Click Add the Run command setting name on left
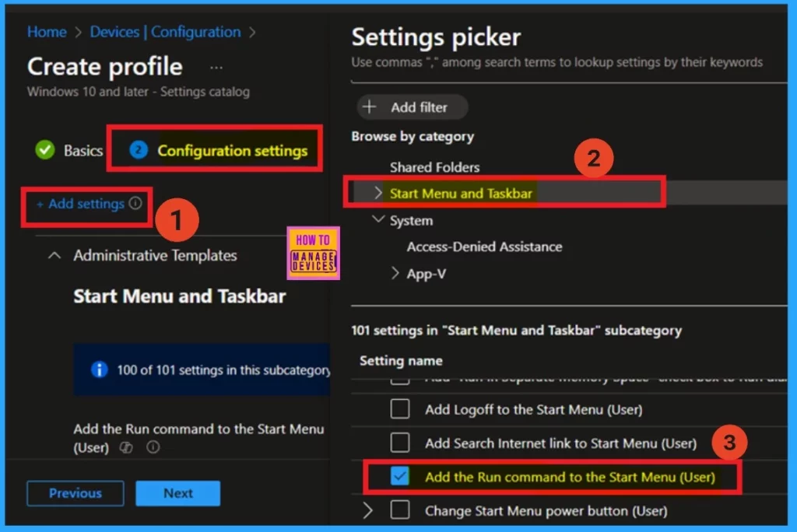 coord(198,438)
